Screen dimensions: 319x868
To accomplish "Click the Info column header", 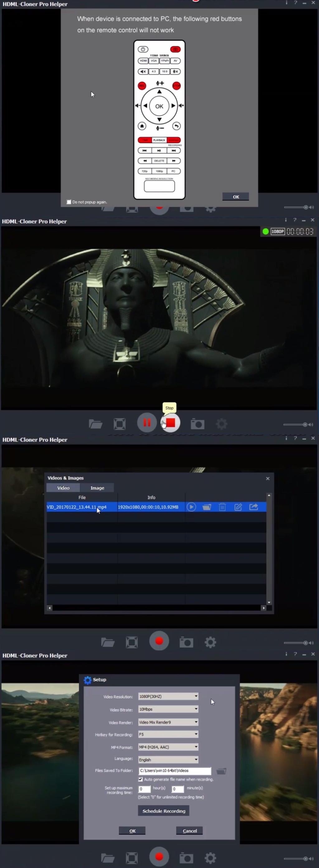I will pos(151,497).
